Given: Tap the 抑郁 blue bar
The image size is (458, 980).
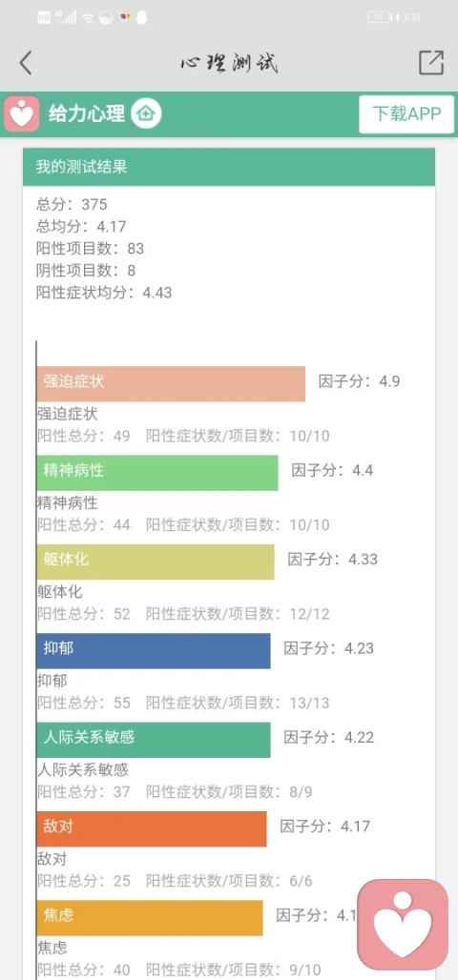Looking at the screenshot, I should [154, 650].
